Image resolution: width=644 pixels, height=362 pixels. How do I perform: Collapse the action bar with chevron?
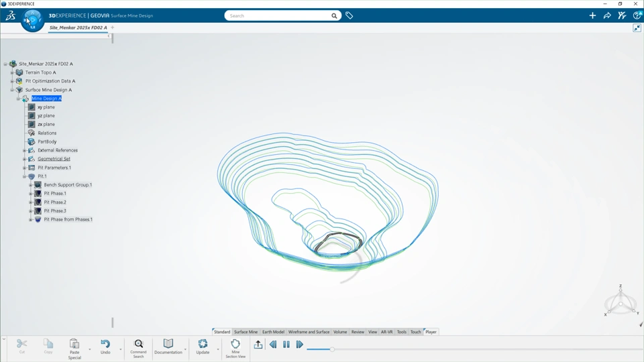pyautogui.click(x=4, y=339)
